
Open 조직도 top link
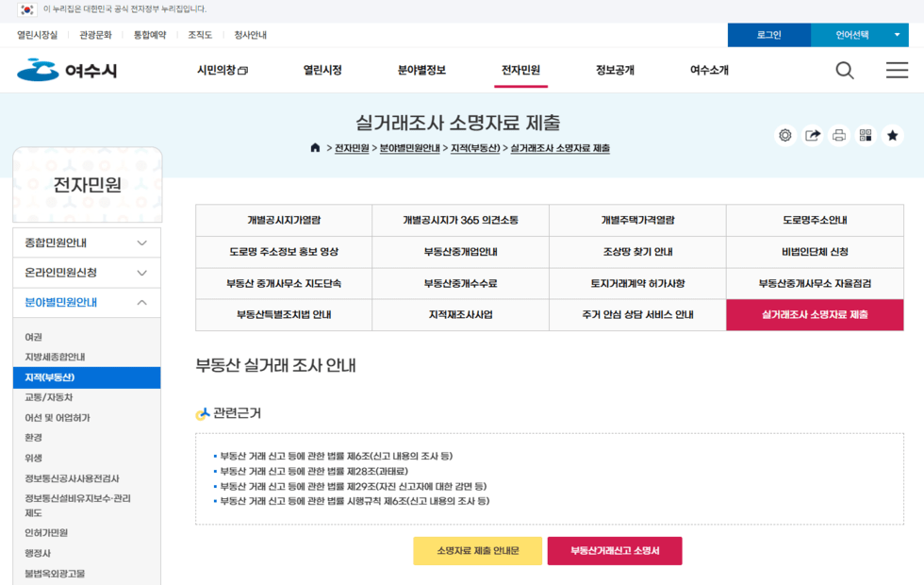[200, 35]
